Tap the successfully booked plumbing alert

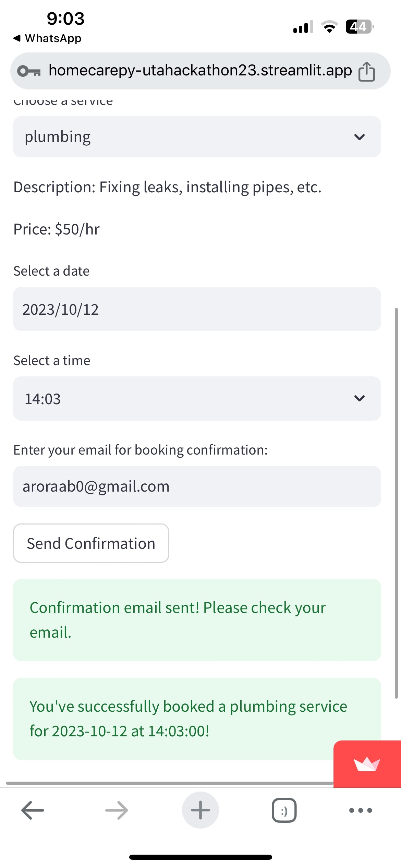pyautogui.click(x=178, y=719)
